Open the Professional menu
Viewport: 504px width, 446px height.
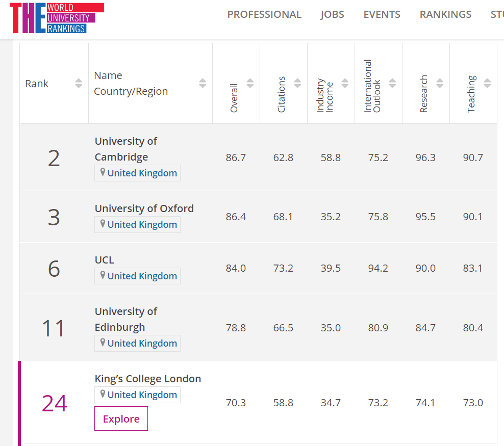tap(264, 14)
